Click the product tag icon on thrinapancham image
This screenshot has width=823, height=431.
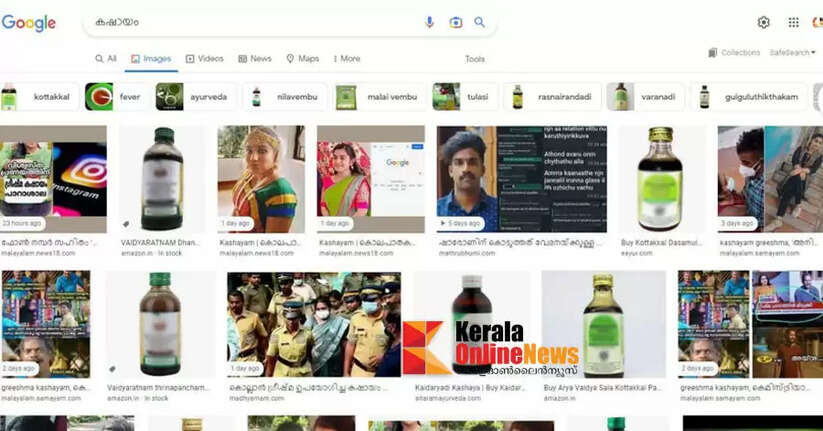click(x=112, y=370)
